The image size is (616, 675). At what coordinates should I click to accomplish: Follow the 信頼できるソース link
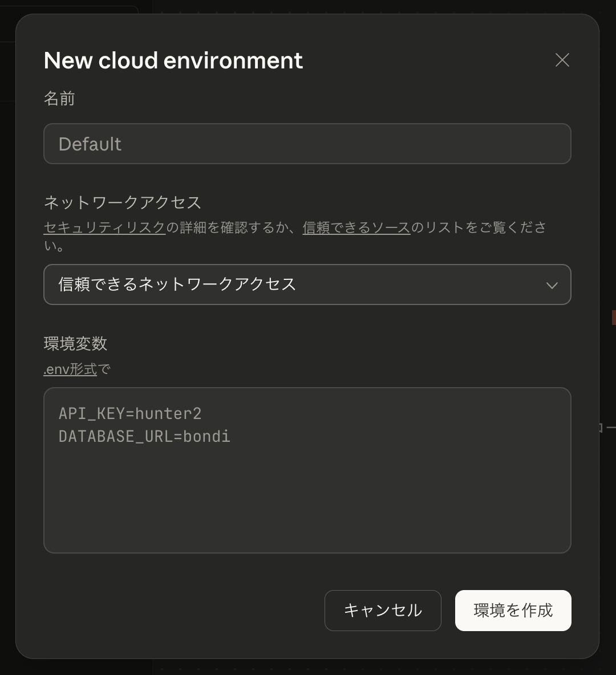(356, 227)
